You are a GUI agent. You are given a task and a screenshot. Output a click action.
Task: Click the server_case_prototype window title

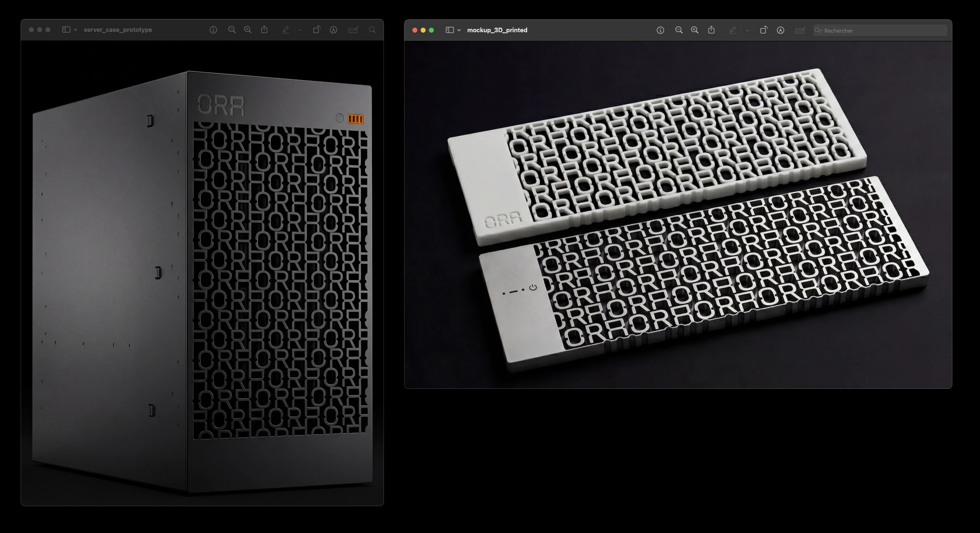click(x=118, y=30)
